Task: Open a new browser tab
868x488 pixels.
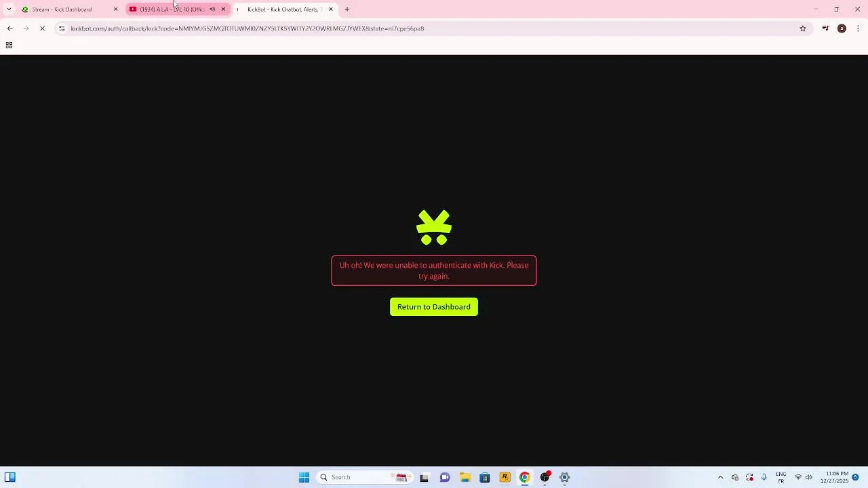Action: (347, 9)
